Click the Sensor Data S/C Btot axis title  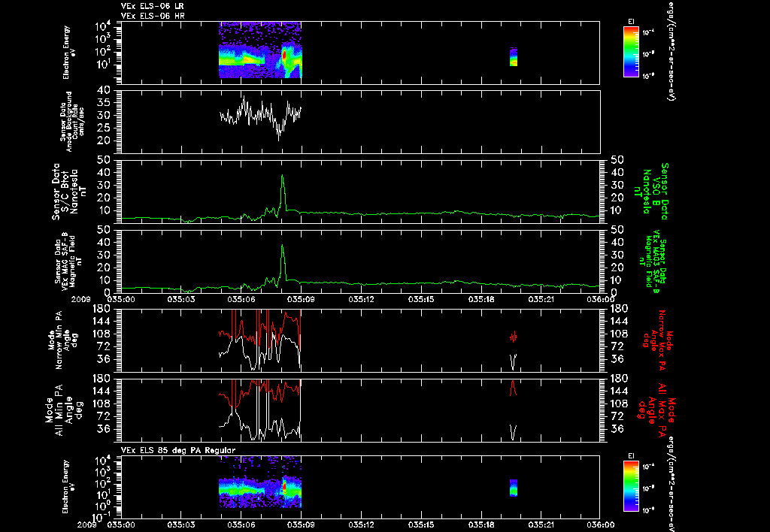coord(65,192)
